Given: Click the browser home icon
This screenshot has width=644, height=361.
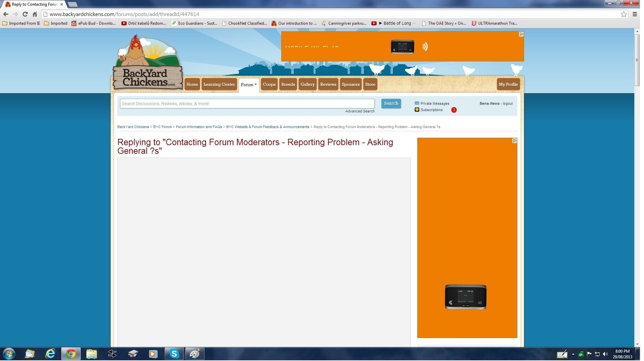Looking at the screenshot, I should 35,14.
